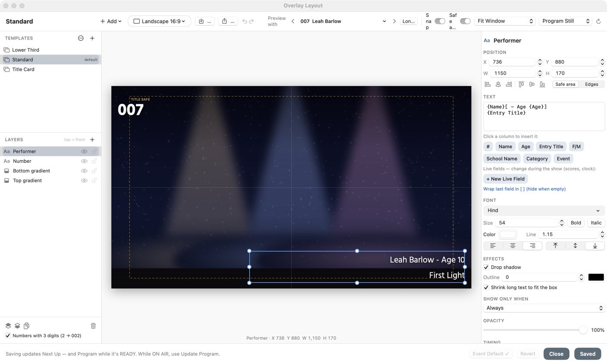Image resolution: width=607 pixels, height=364 pixels.
Task: Align layer to left of safe area
Action: click(488, 84)
